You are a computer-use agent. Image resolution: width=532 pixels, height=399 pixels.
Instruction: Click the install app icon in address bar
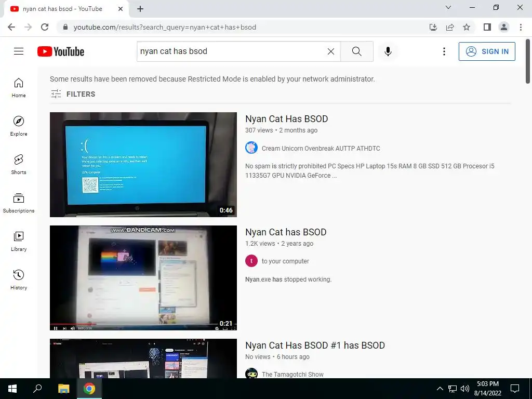tap(433, 27)
